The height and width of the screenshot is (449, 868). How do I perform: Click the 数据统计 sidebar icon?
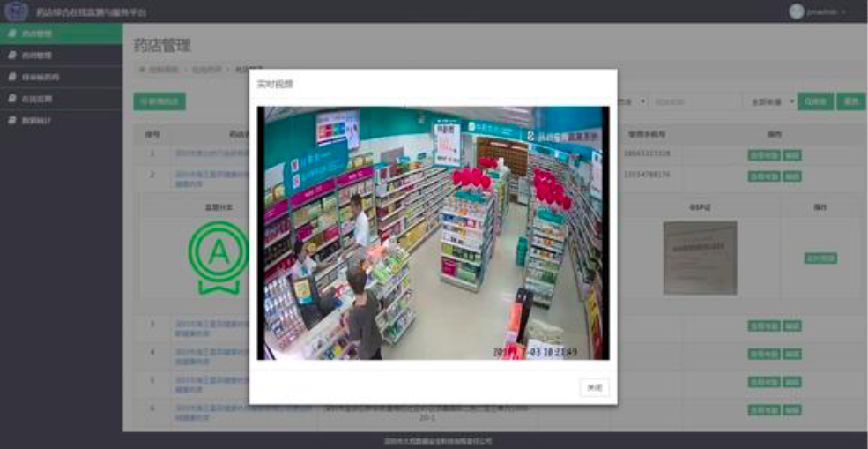12,120
